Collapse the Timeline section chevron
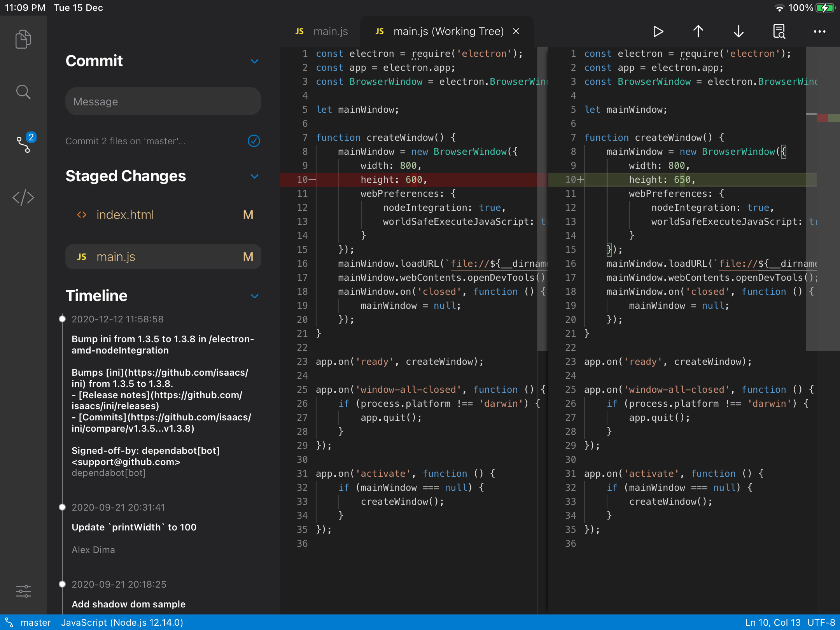The height and width of the screenshot is (630, 840). pos(255,296)
